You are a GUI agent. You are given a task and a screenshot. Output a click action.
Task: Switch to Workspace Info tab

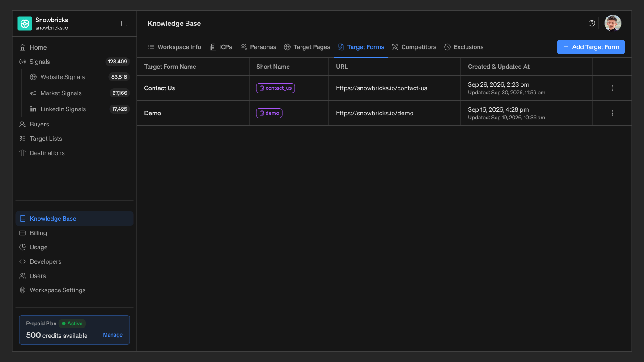click(x=174, y=47)
